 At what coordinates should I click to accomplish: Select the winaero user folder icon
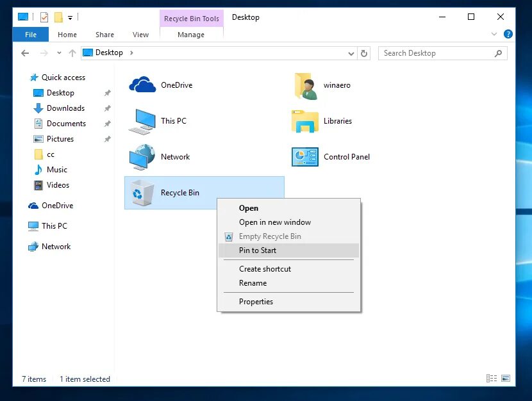point(306,86)
